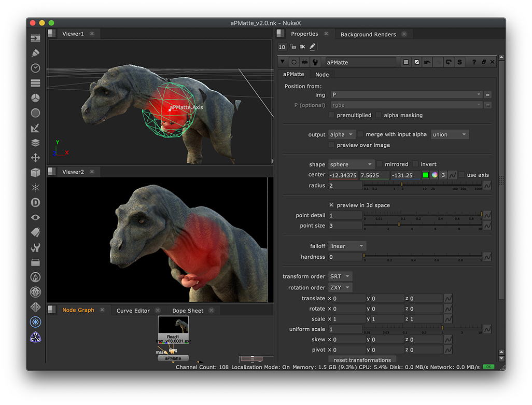Open the shape dropdown showing sphere

click(351, 164)
